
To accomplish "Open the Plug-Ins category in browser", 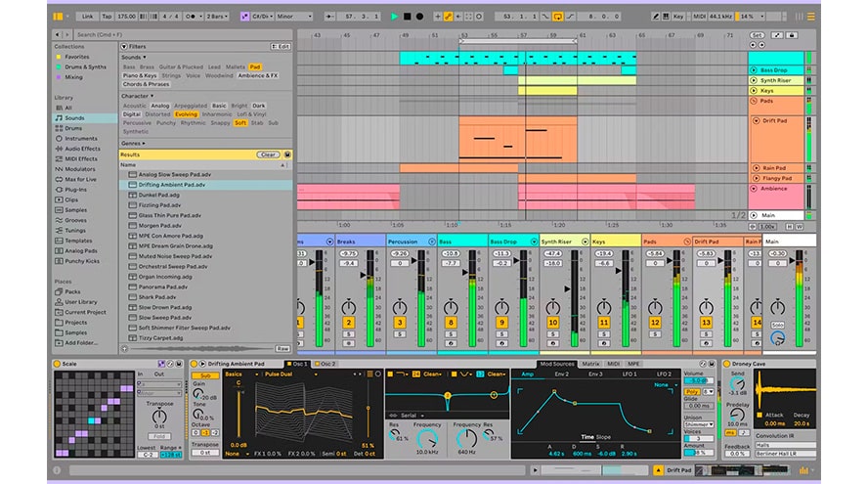I will tap(75, 190).
